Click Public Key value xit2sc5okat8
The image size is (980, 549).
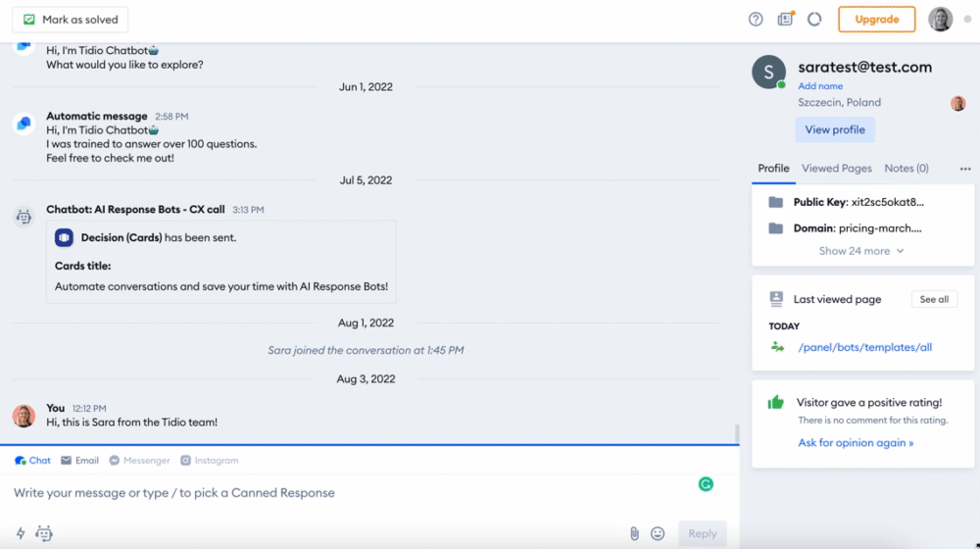(x=888, y=202)
